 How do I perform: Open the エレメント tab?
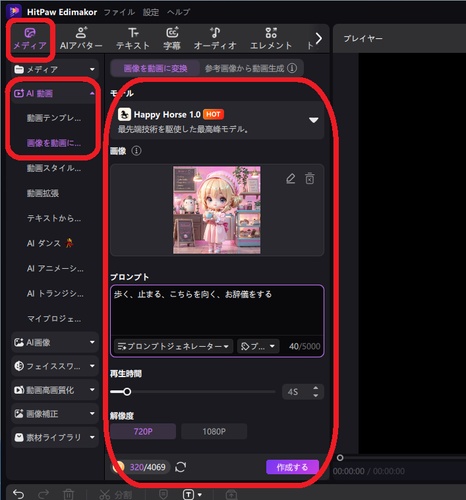point(271,39)
